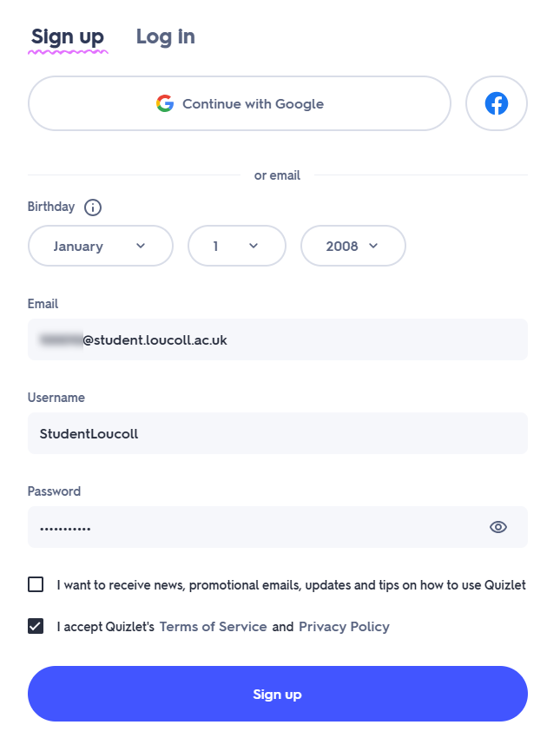Focus the Username field containing StudentLoucoll
The height and width of the screenshot is (738, 560).
click(278, 433)
